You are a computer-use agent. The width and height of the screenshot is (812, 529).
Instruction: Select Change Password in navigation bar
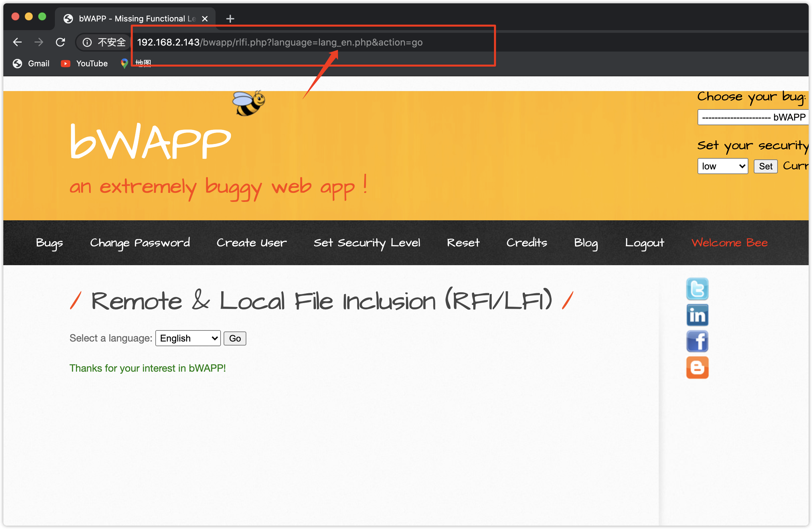coord(140,243)
